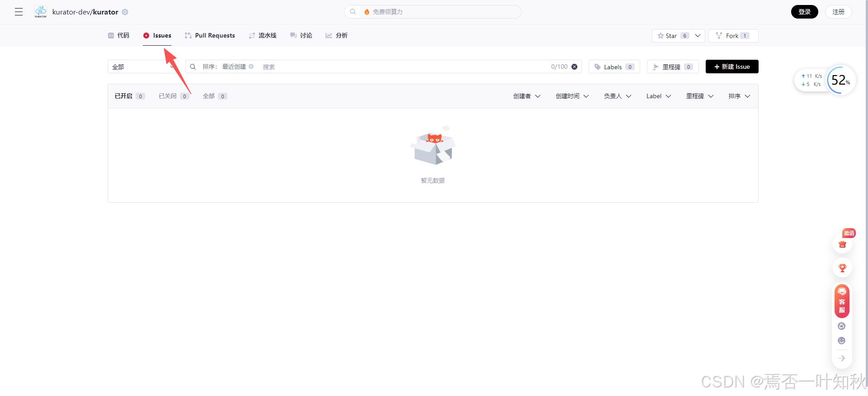Expand the Star options dropdown arrow
Image resolution: width=868 pixels, height=396 pixels.
[698, 36]
